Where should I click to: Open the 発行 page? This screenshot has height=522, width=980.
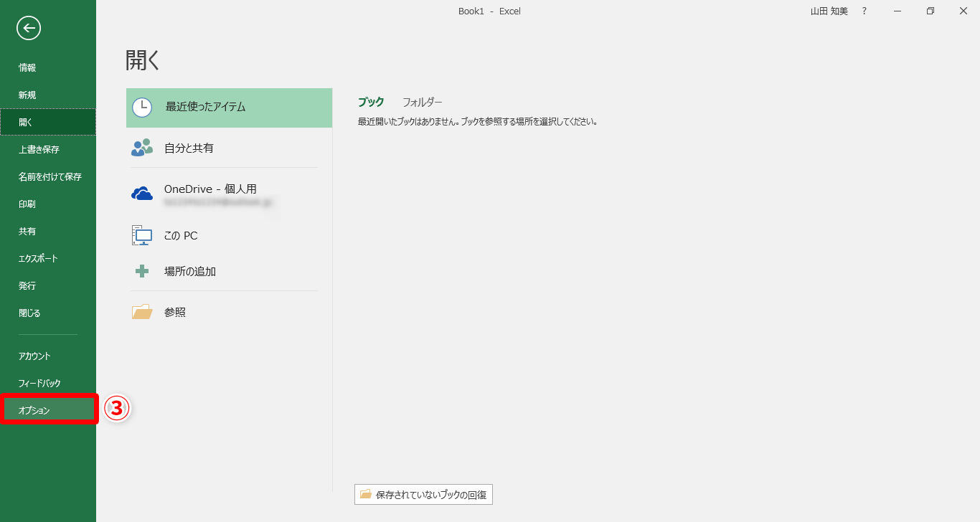click(48, 285)
